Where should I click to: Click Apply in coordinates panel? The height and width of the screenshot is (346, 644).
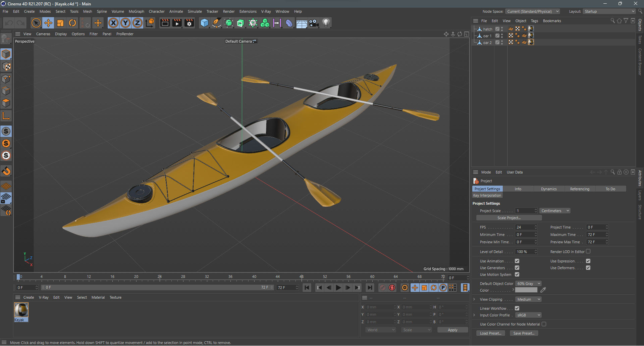coord(452,330)
